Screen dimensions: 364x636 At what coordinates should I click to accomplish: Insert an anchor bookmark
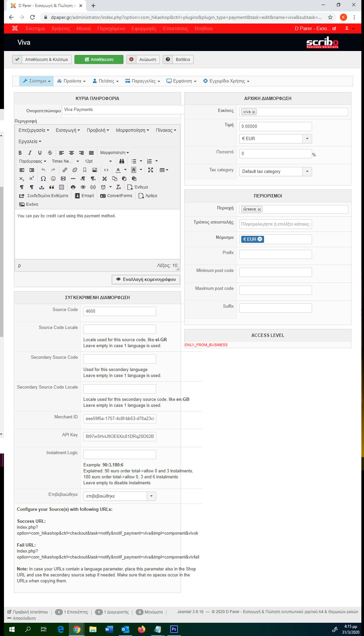[85, 170]
